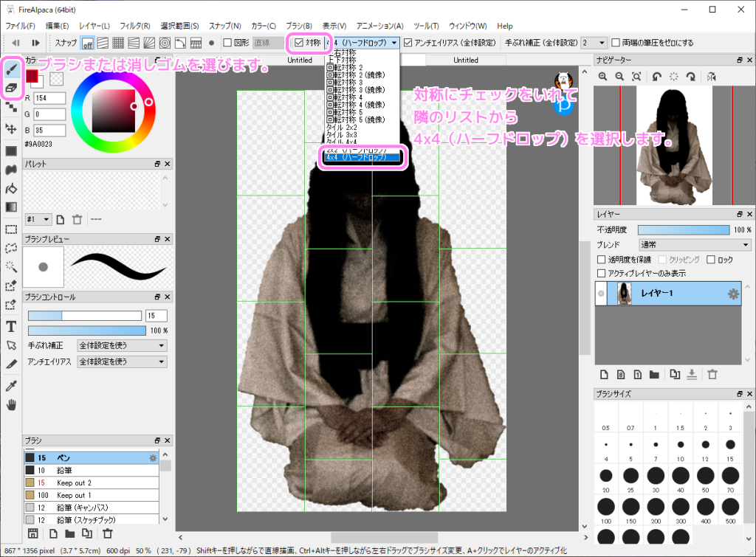This screenshot has width=756, height=557.
Task: Open the ブレンド blend mode dropdown
Action: (x=694, y=244)
